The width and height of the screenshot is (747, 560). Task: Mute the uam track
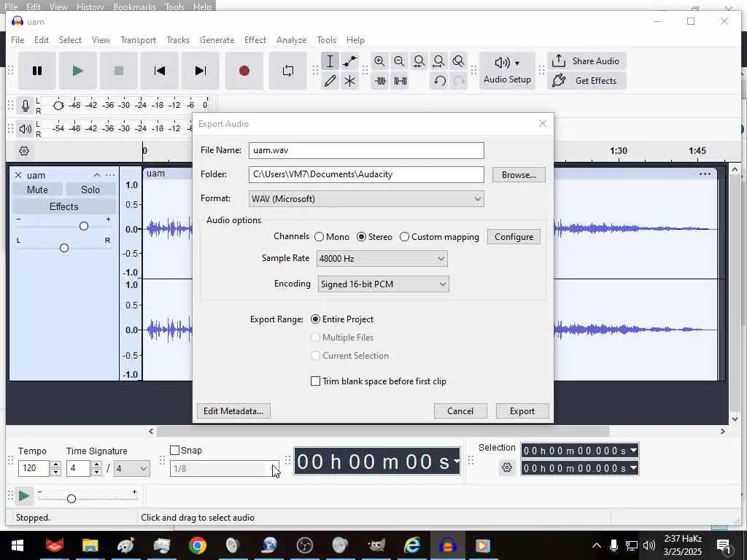click(x=37, y=190)
